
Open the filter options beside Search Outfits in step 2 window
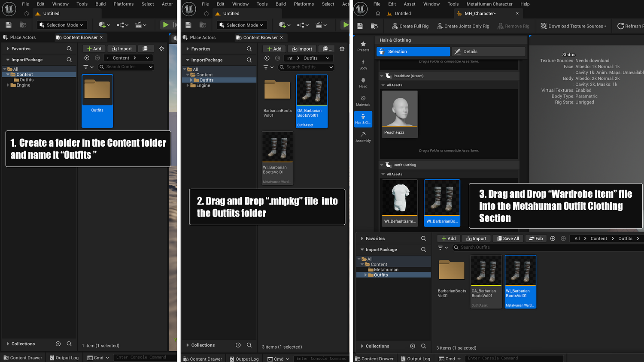(x=269, y=67)
